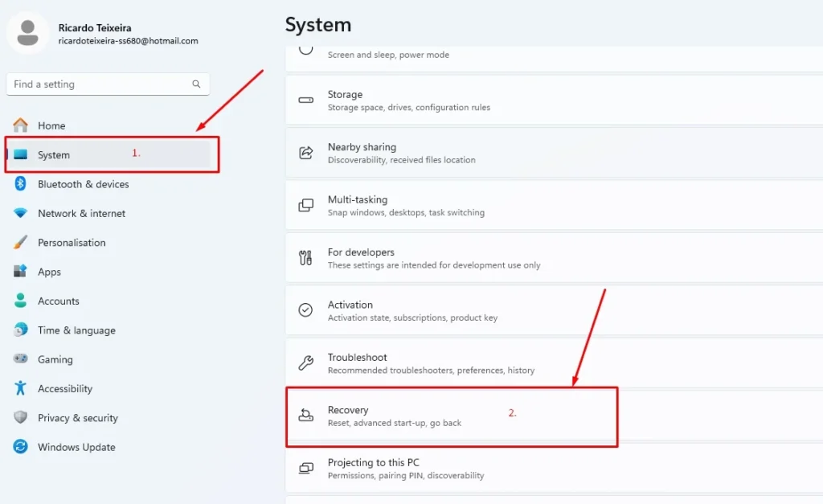Viewport: 823px width, 504px height.
Task: Open Time & language settings
Action: 76,330
